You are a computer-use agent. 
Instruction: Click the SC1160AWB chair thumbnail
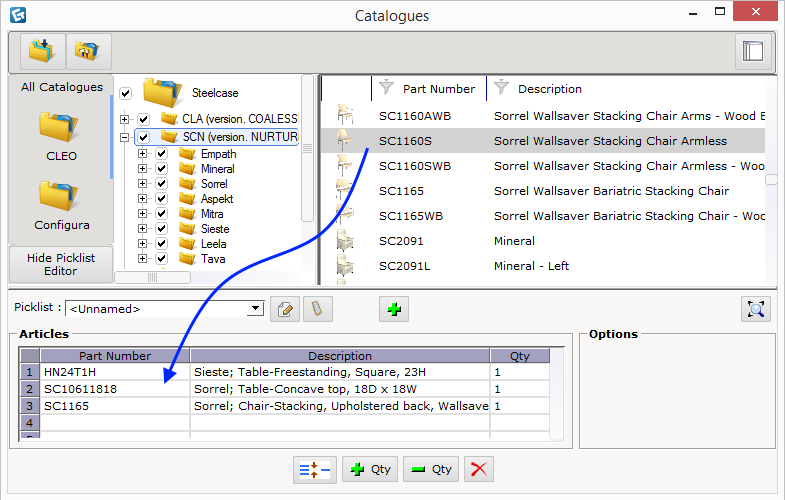click(345, 115)
